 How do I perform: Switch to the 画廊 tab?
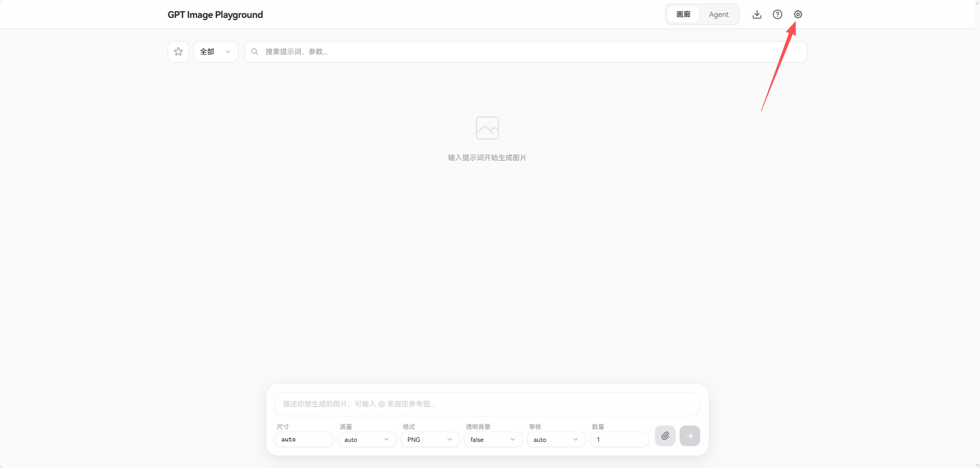[683, 14]
